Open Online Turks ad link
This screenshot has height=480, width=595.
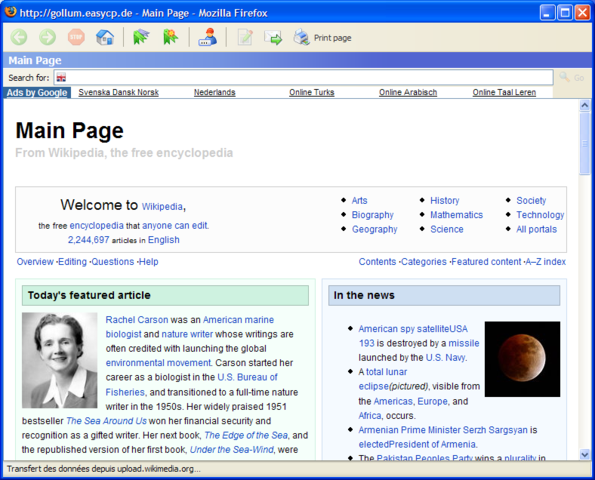pos(312,92)
